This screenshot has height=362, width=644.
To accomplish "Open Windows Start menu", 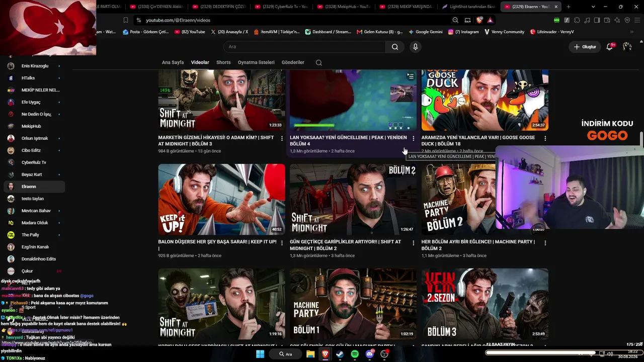I will pos(260,354).
